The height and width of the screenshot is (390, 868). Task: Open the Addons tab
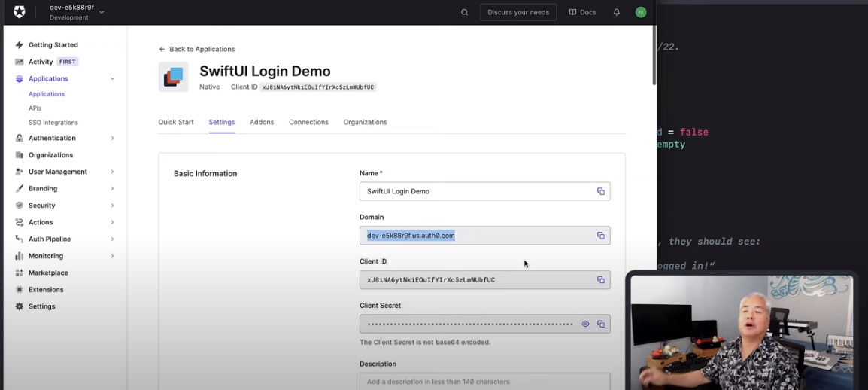tap(262, 122)
